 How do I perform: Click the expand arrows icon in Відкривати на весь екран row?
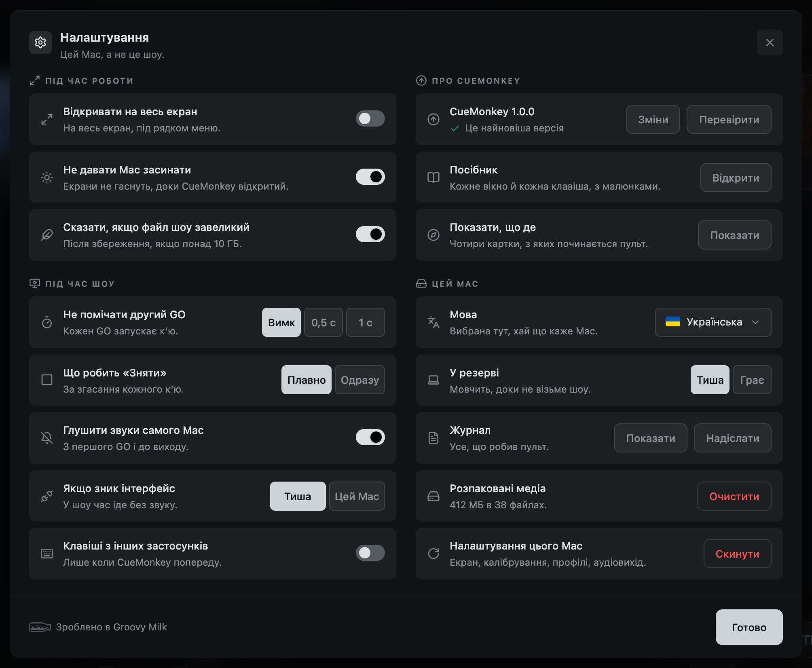click(x=47, y=119)
